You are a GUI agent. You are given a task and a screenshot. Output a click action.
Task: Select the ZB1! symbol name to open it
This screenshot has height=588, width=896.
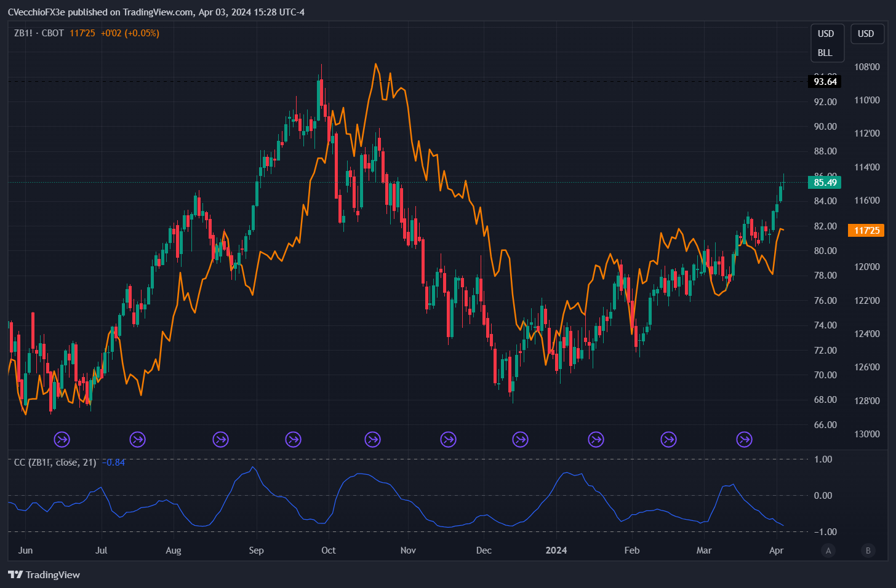(23, 33)
